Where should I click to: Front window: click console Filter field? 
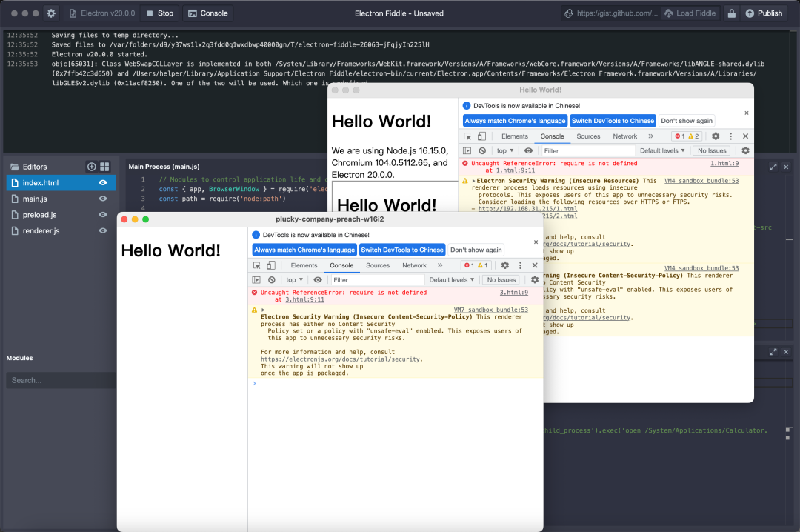(x=378, y=280)
